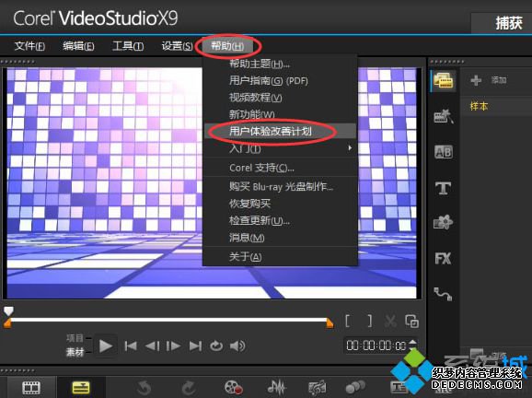Screen dimensions: 532x398
Task: Open the 设置(S) menu
Action: pos(177,46)
